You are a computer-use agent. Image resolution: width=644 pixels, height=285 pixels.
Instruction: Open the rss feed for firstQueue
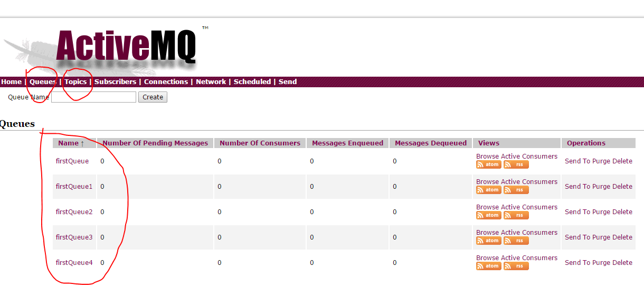tap(516, 164)
